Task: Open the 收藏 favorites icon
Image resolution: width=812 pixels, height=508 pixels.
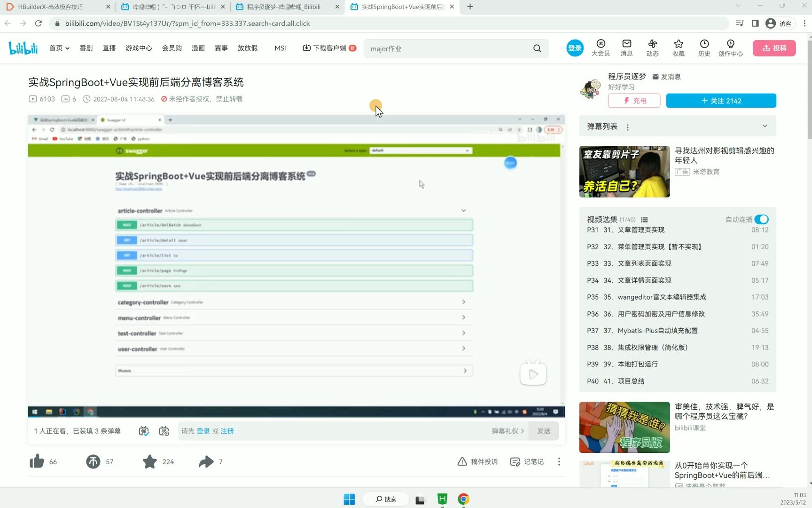Action: [678, 48]
